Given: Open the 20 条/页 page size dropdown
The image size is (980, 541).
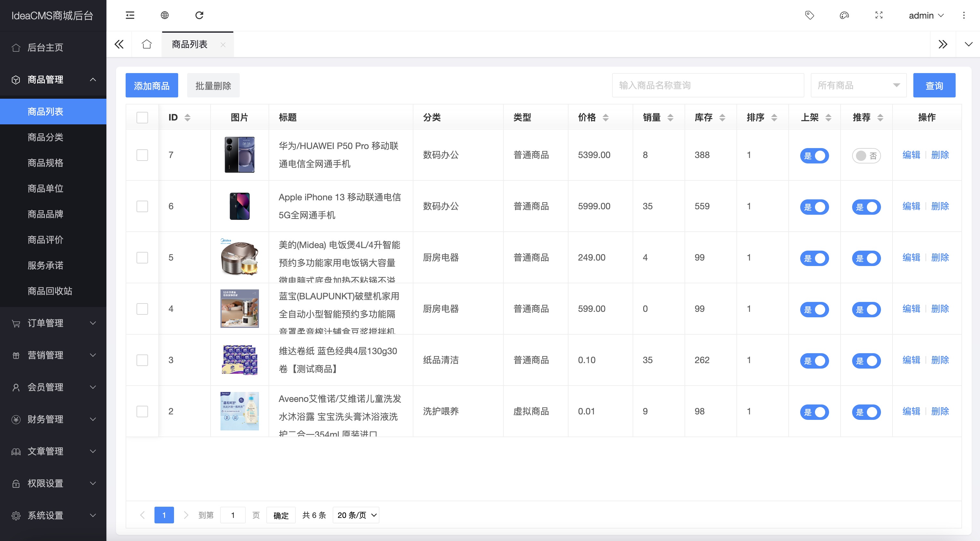Looking at the screenshot, I should [x=356, y=515].
